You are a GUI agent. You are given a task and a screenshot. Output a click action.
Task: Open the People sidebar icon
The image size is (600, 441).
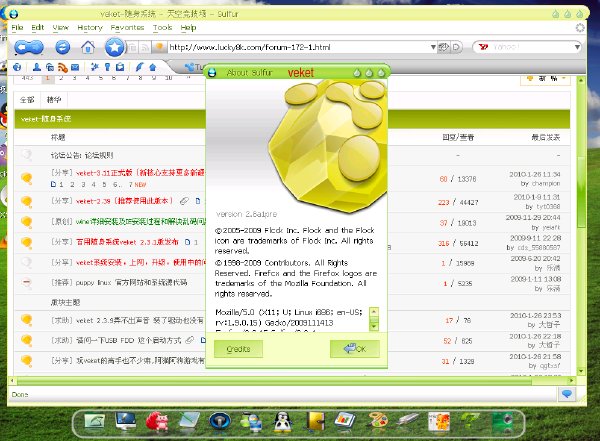[37, 67]
